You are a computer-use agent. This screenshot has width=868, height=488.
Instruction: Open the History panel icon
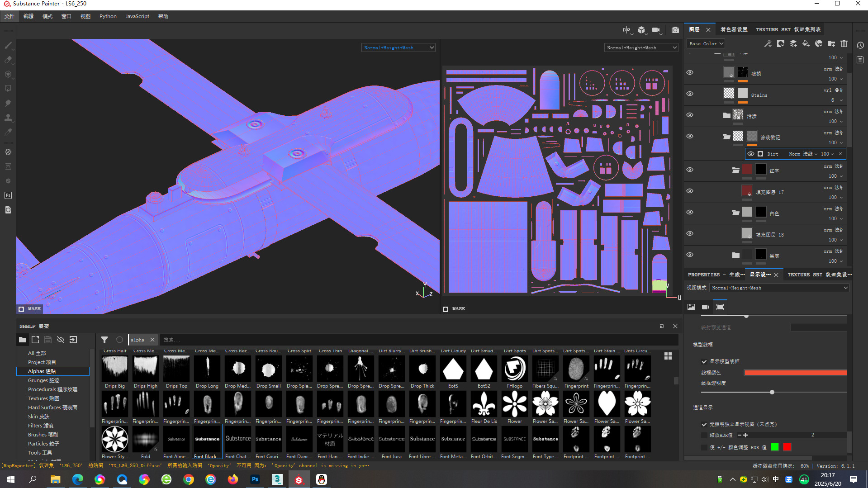point(860,45)
